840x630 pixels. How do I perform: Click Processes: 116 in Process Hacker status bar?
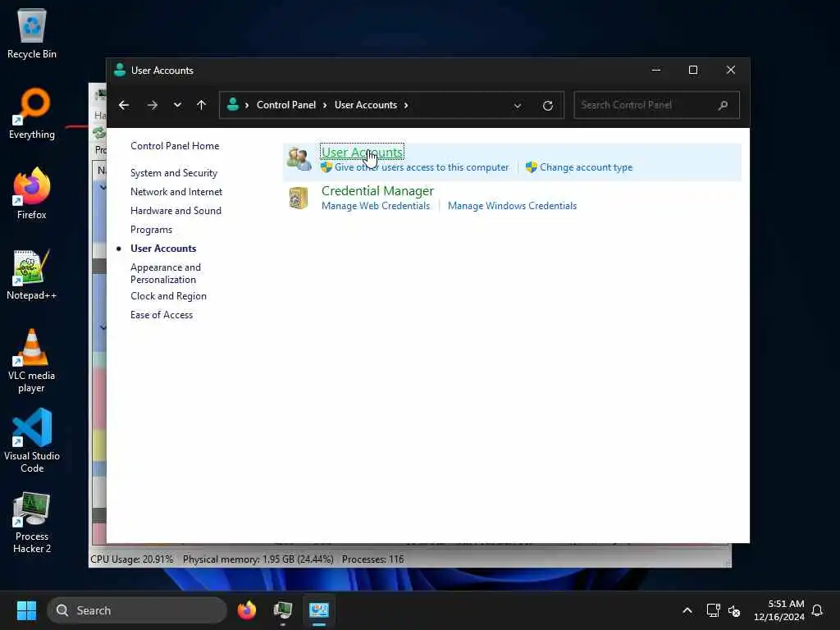point(373,559)
